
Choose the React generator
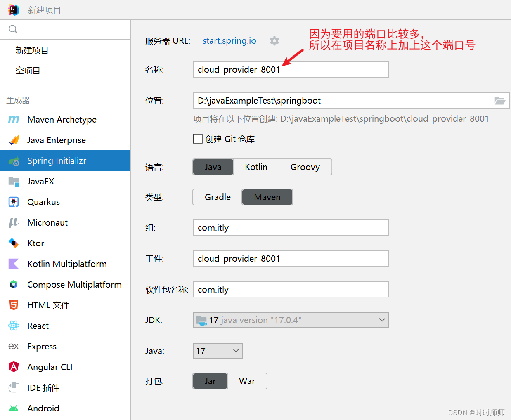click(65, 326)
